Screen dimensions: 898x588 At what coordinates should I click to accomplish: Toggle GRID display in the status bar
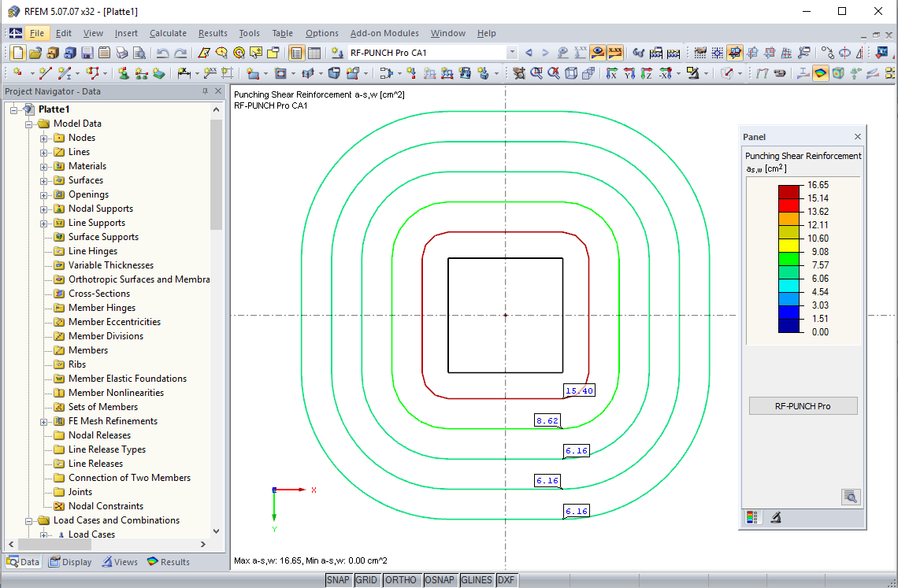[366, 579]
